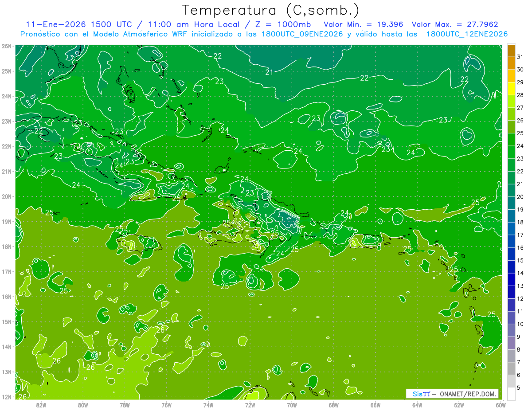Viewport: 532px width, 411px height.
Task: Click the legend value "8"
Action: 519,349
